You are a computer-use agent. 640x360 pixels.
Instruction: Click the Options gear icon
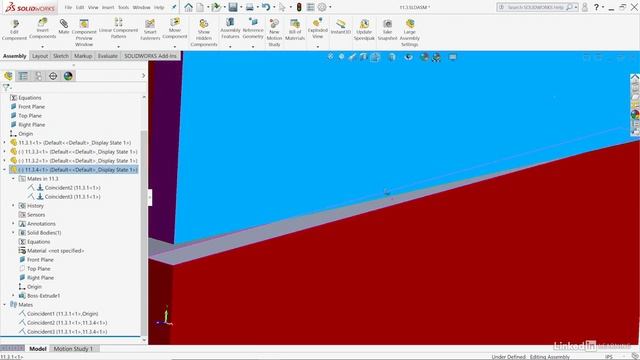pos(322,7)
